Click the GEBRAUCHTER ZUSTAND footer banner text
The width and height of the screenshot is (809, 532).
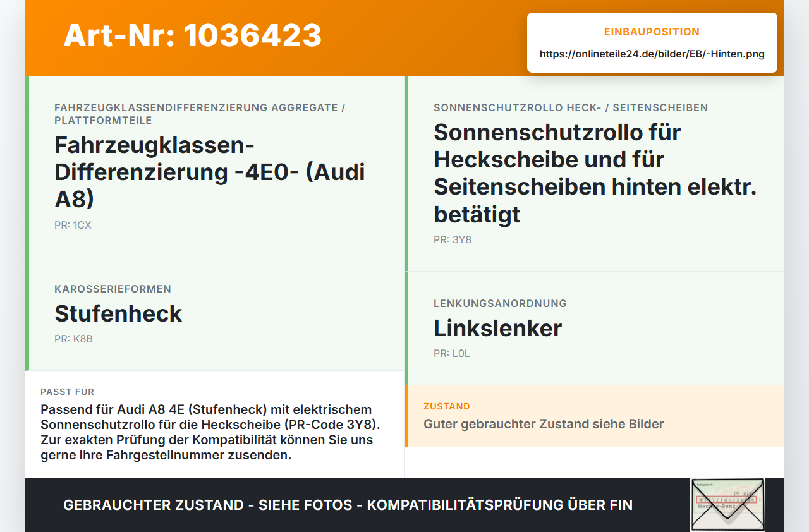pos(348,505)
